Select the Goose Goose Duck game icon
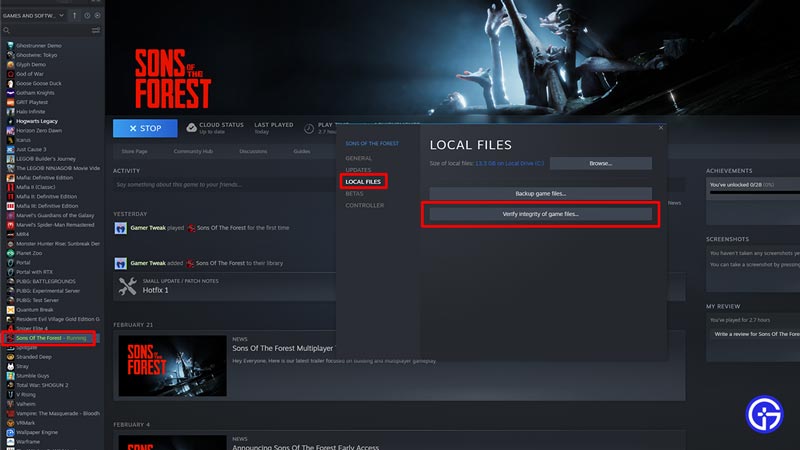Image resolution: width=800 pixels, height=450 pixels. [x=10, y=84]
